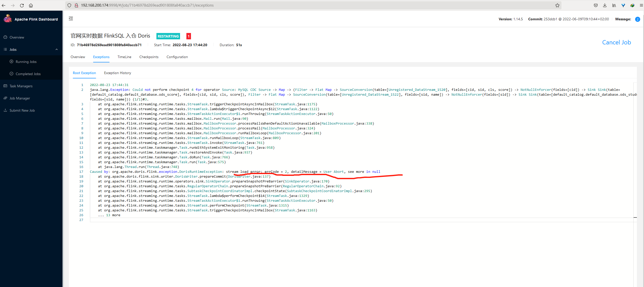Switch to the Exception History tab
The width and height of the screenshot is (644, 287).
117,73
